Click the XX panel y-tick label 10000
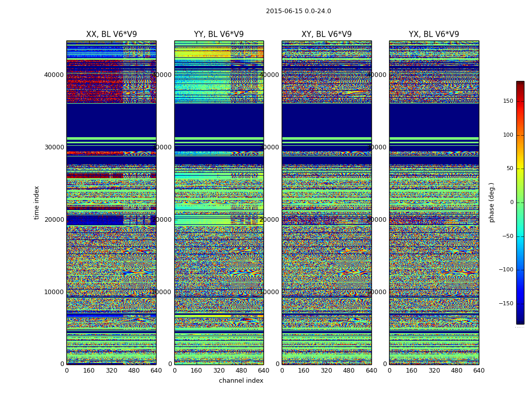 [54, 292]
